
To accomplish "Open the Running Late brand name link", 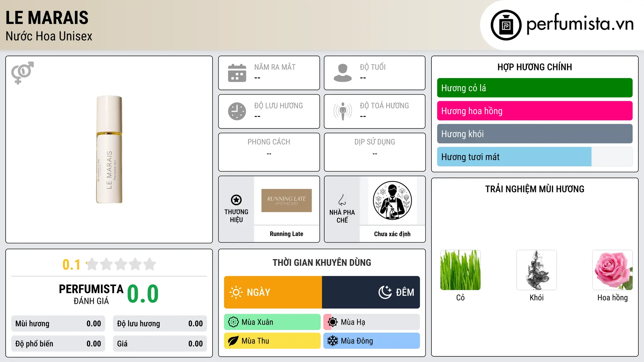I will coord(286,234).
